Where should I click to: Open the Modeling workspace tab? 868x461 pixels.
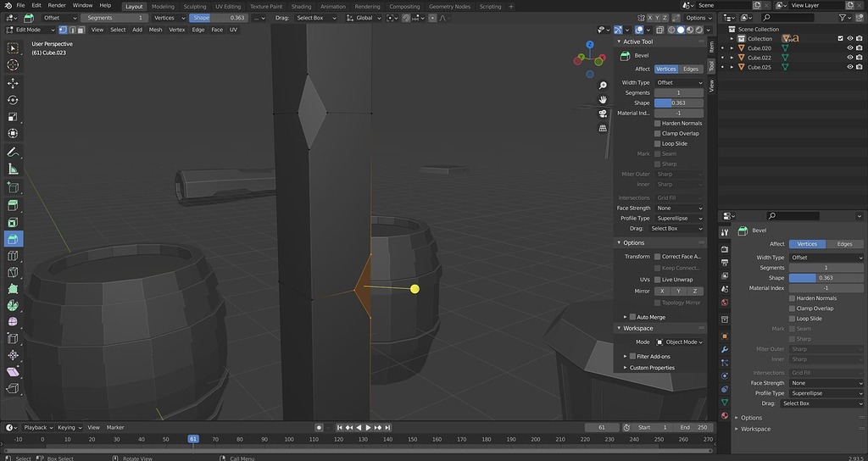click(x=163, y=7)
